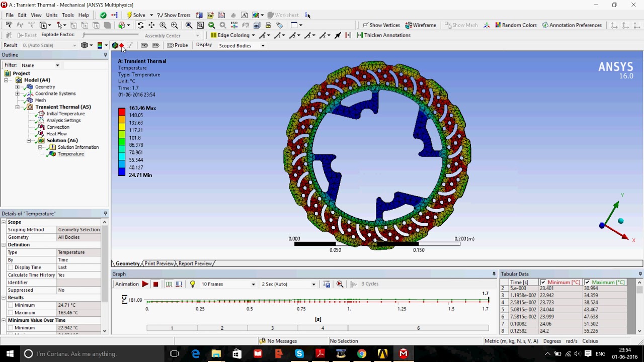The height and width of the screenshot is (362, 644).
Task: Click the Wireframe display icon
Action: point(422,25)
